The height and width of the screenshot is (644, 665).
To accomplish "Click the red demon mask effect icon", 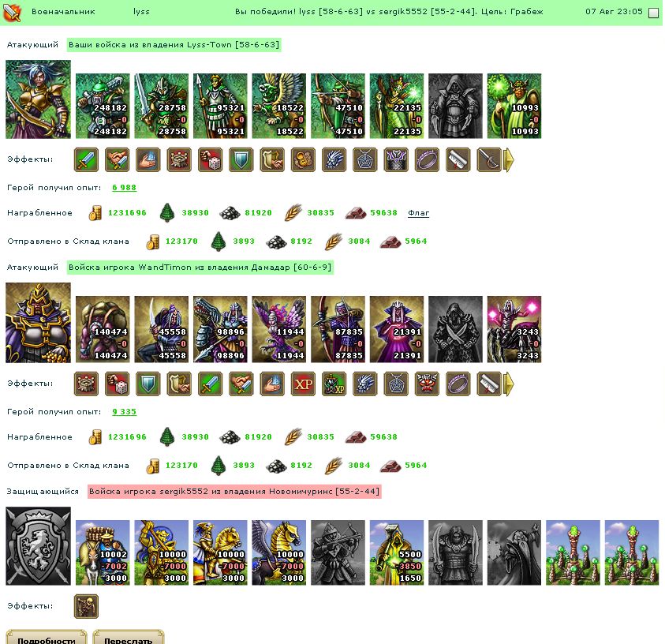I will point(427,384).
